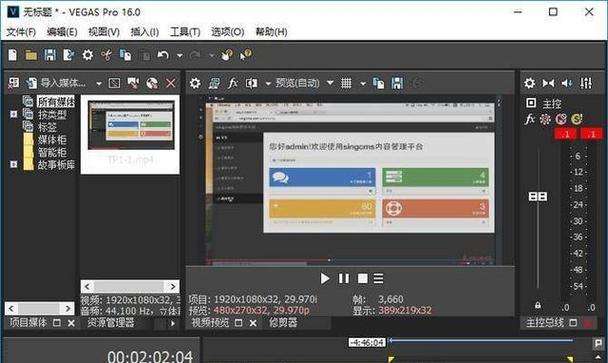Remove selected media with red X icon

click(x=171, y=83)
